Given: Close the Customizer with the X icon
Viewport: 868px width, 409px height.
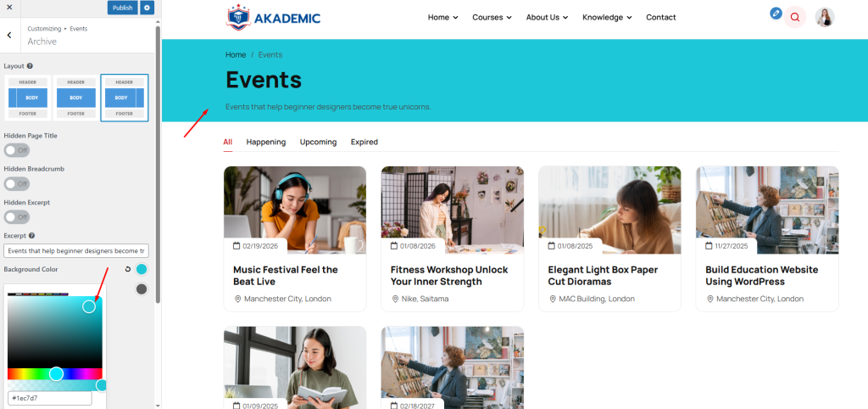Looking at the screenshot, I should 9,7.
